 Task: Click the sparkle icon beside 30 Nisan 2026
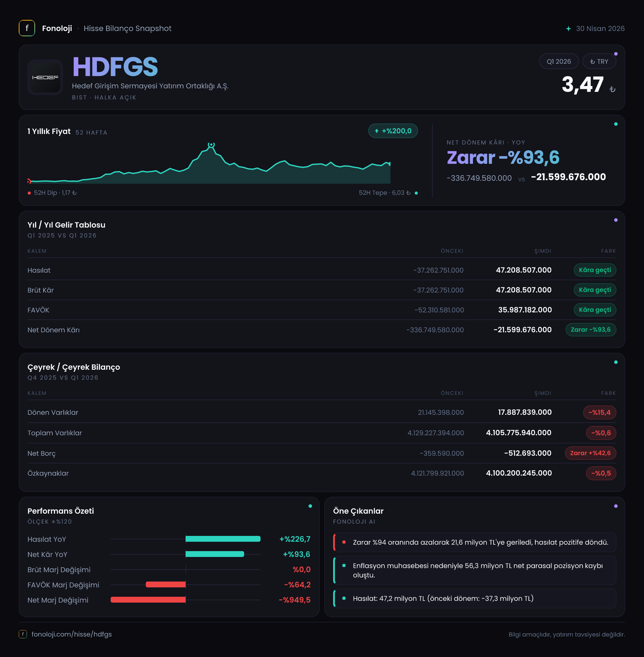tap(568, 29)
